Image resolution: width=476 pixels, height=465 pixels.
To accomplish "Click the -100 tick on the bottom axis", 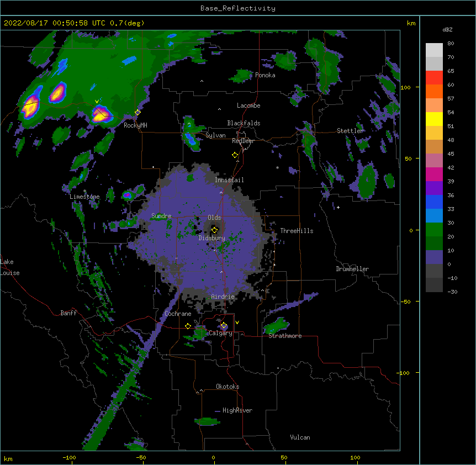I will pyautogui.click(x=69, y=457).
